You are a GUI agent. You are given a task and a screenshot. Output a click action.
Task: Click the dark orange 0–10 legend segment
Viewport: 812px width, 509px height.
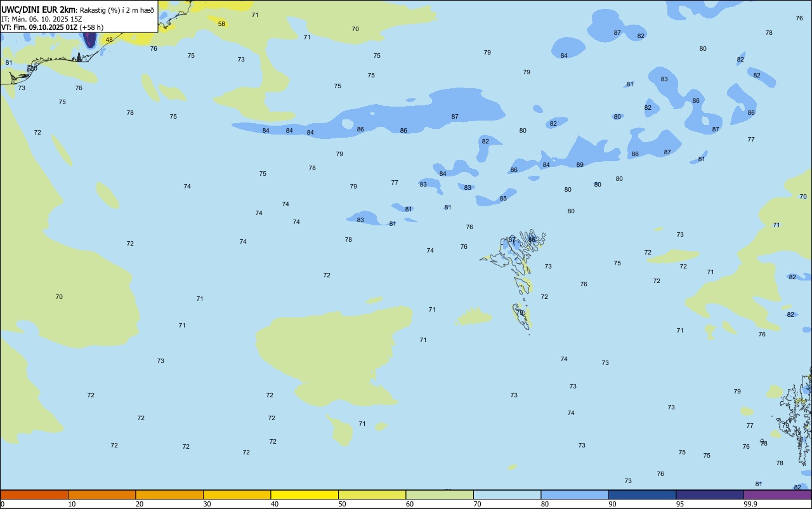tap(34, 494)
